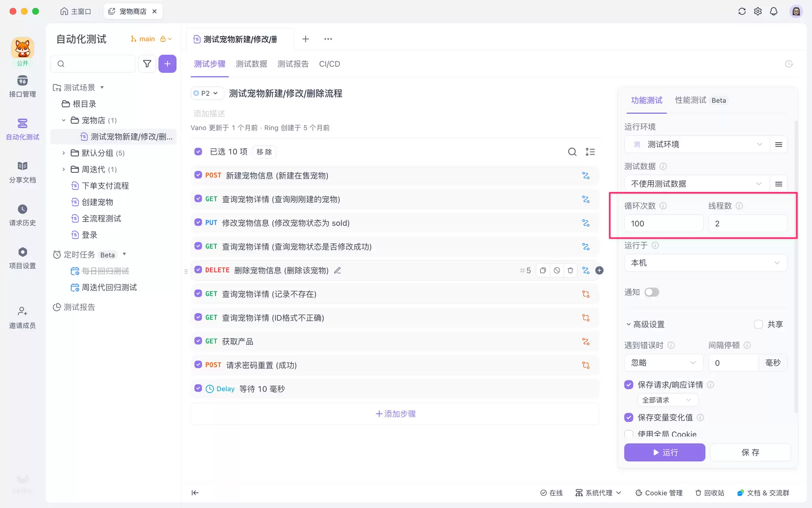The height and width of the screenshot is (508, 812).
Task: Click the orange link icon on 获取产品 step
Action: pyautogui.click(x=585, y=341)
